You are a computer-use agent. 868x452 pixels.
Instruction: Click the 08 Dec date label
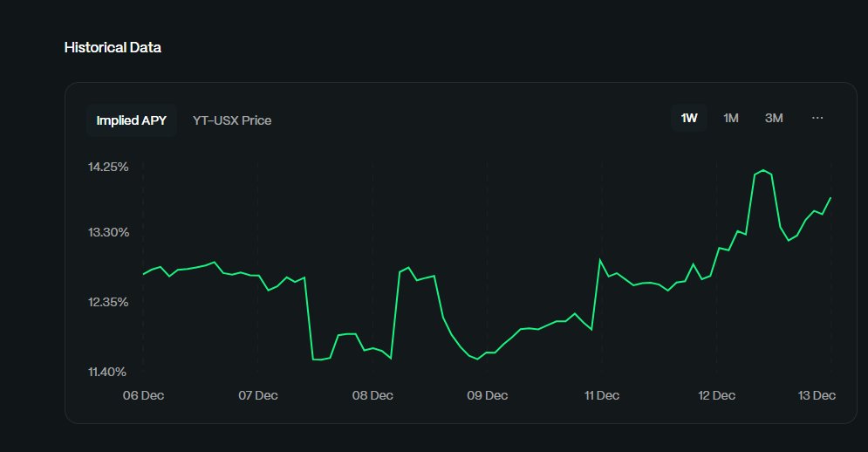pyautogui.click(x=372, y=395)
